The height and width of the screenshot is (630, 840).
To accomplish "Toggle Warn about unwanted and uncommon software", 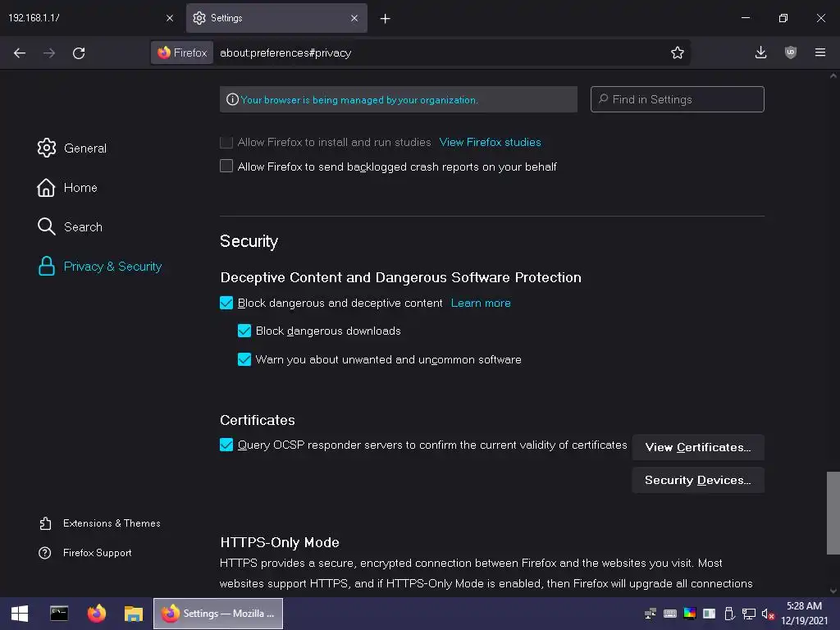I will click(244, 359).
